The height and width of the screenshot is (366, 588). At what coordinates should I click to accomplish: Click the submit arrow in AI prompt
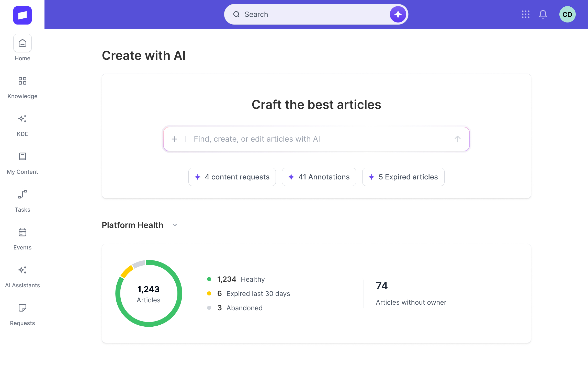(x=457, y=139)
